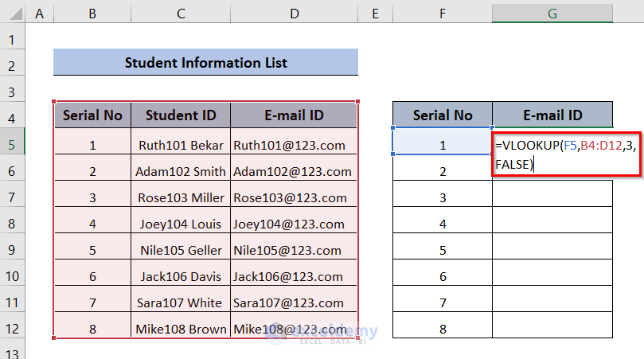Image resolution: width=644 pixels, height=359 pixels.
Task: Select column C header
Action: pos(181,12)
